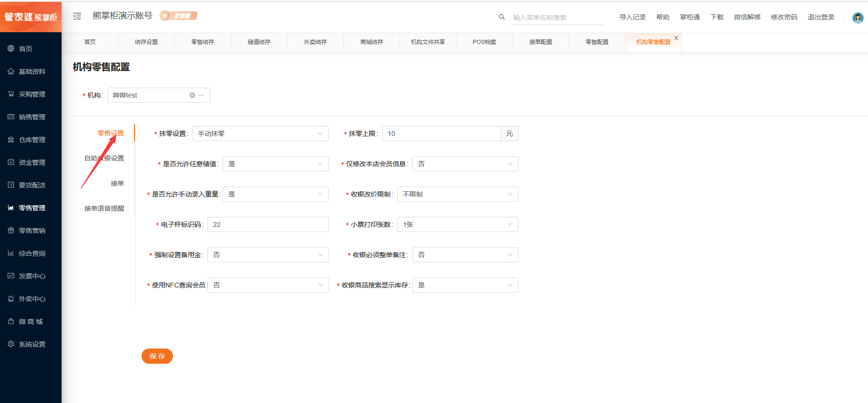Select the 接单语音提醒 section

(x=104, y=208)
